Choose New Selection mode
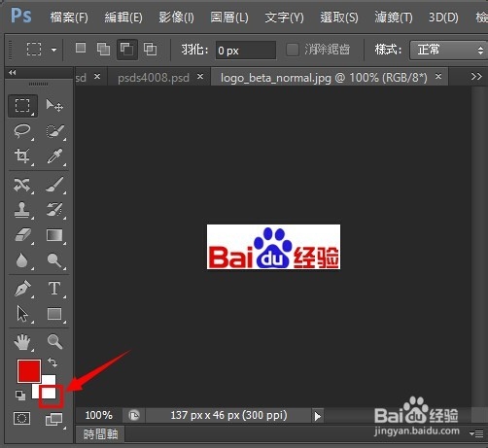488x448 pixels. [x=81, y=49]
